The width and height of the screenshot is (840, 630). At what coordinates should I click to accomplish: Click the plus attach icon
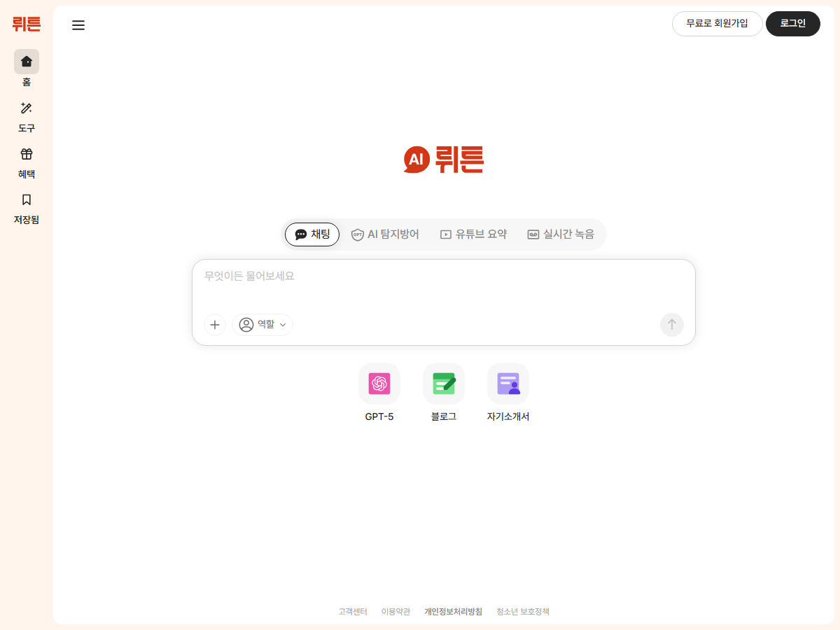[x=215, y=325]
